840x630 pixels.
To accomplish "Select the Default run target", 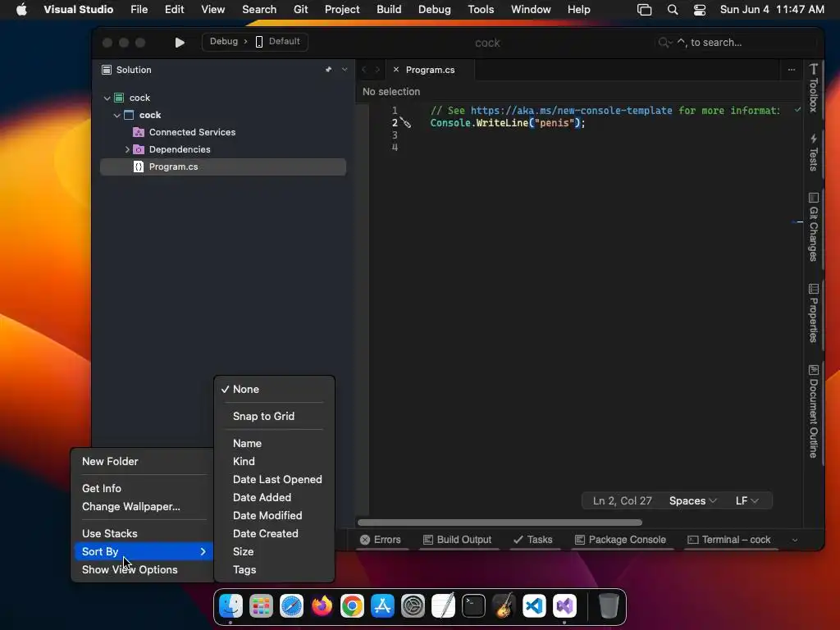I will [x=278, y=41].
